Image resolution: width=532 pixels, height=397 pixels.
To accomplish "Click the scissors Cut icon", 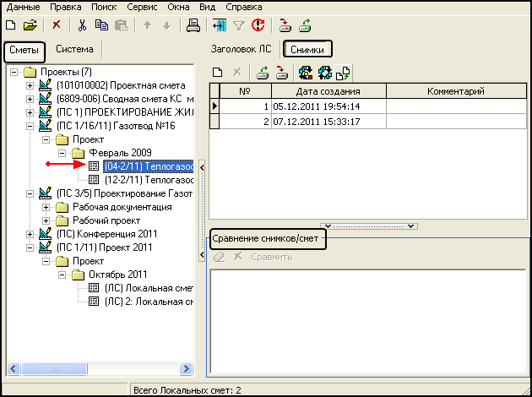I will (x=83, y=26).
